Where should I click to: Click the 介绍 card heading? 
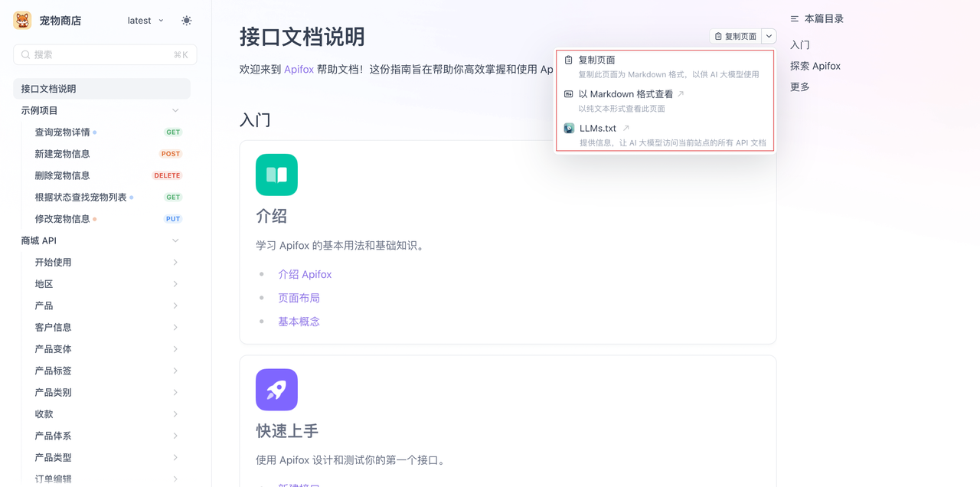tap(271, 216)
